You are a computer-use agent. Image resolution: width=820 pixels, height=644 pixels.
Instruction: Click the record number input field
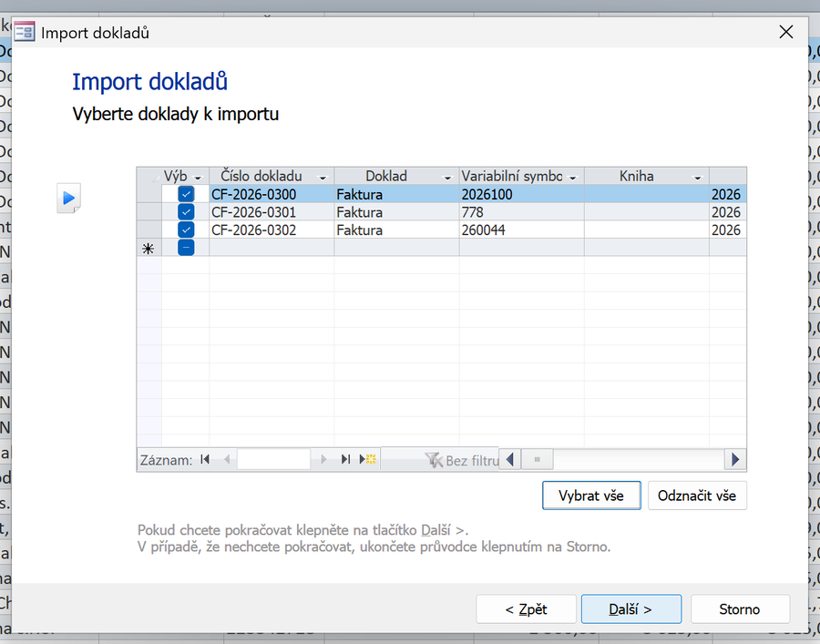[273, 460]
